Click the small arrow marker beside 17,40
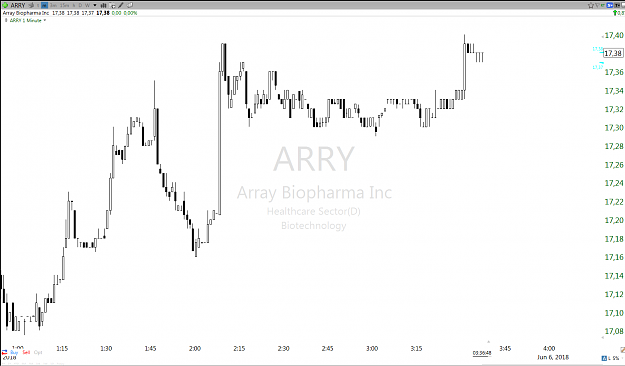Image resolution: width=625 pixels, height=366 pixels. point(602,37)
